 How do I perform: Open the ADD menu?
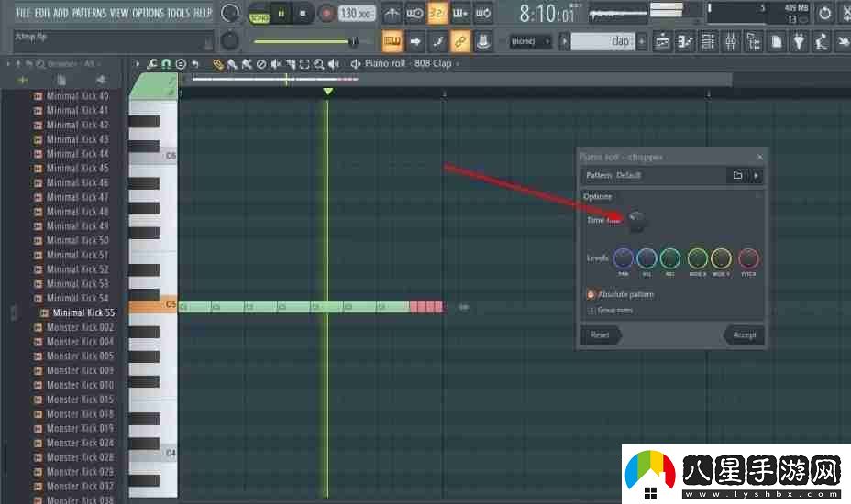(x=61, y=13)
